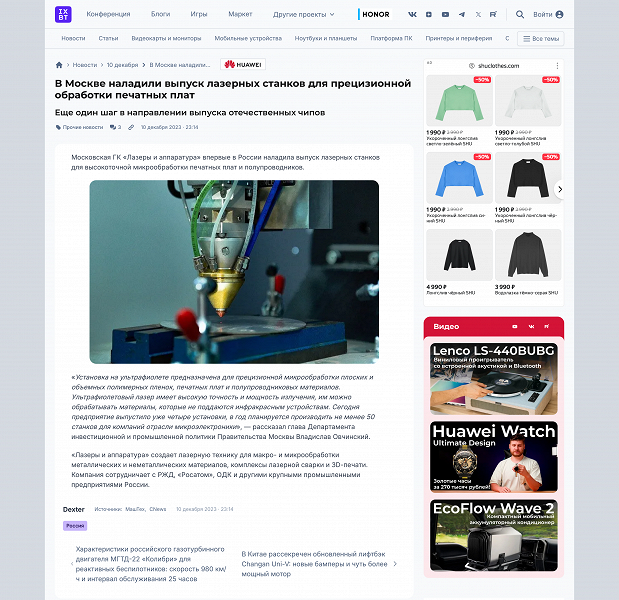Open the X (Twitter) icon in header
The width and height of the screenshot is (619, 600).
pos(478,15)
